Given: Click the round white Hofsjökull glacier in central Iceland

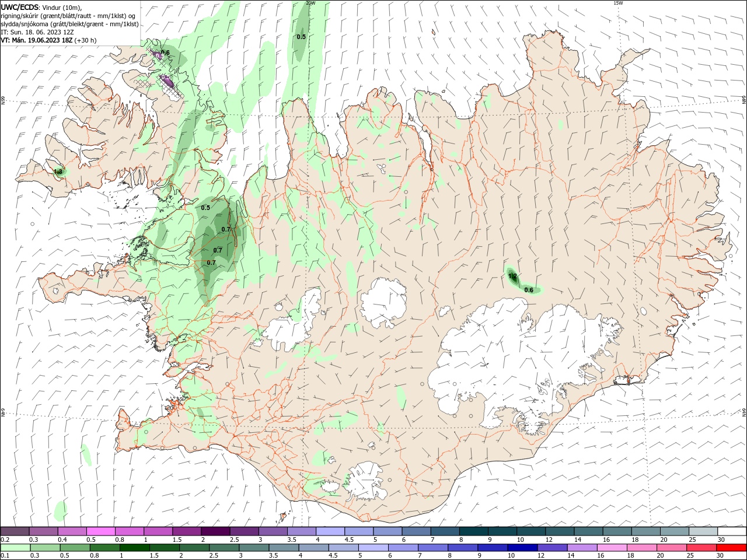Looking at the screenshot, I should 383,303.
